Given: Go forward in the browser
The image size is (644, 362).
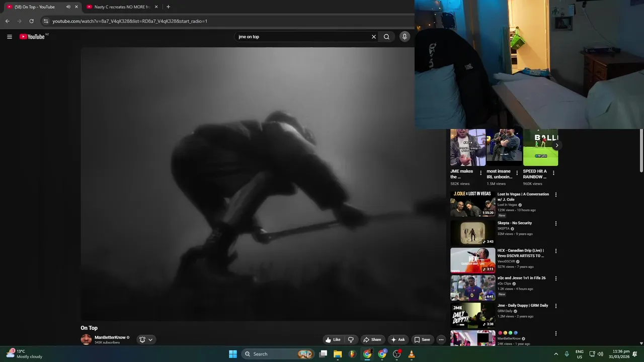Looking at the screenshot, I should (x=19, y=21).
